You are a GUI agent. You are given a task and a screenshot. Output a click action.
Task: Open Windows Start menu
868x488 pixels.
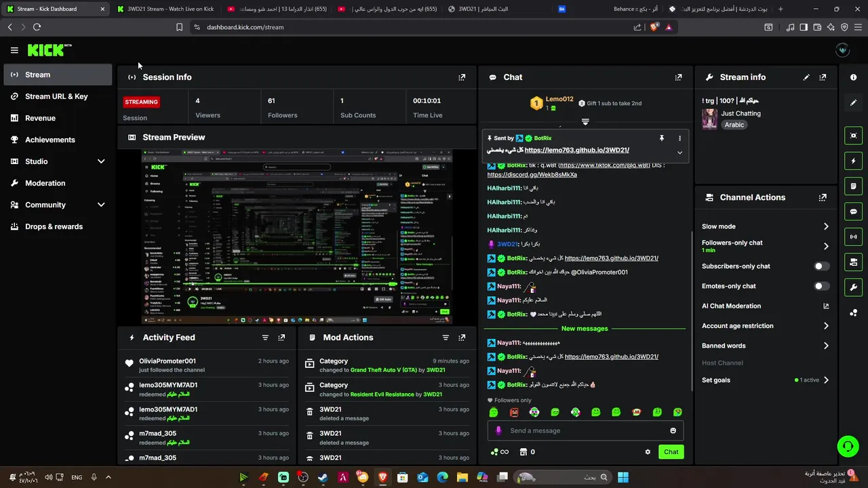[623, 477]
